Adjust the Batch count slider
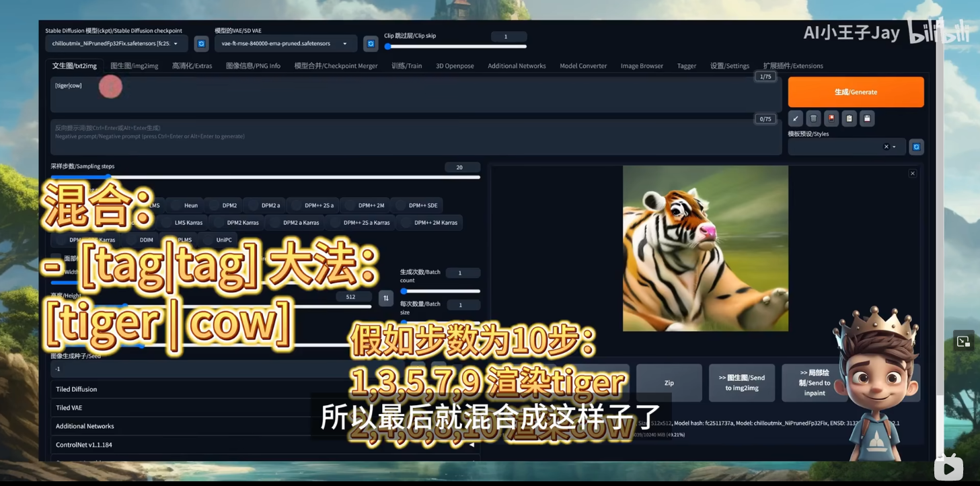Viewport: 980px width, 486px height. click(x=440, y=291)
